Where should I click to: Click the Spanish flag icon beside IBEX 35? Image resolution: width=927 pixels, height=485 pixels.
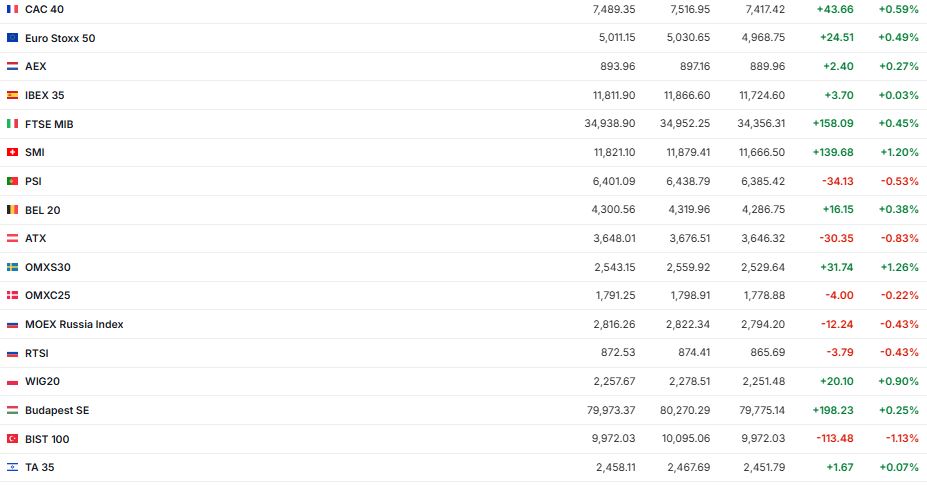tap(12, 95)
